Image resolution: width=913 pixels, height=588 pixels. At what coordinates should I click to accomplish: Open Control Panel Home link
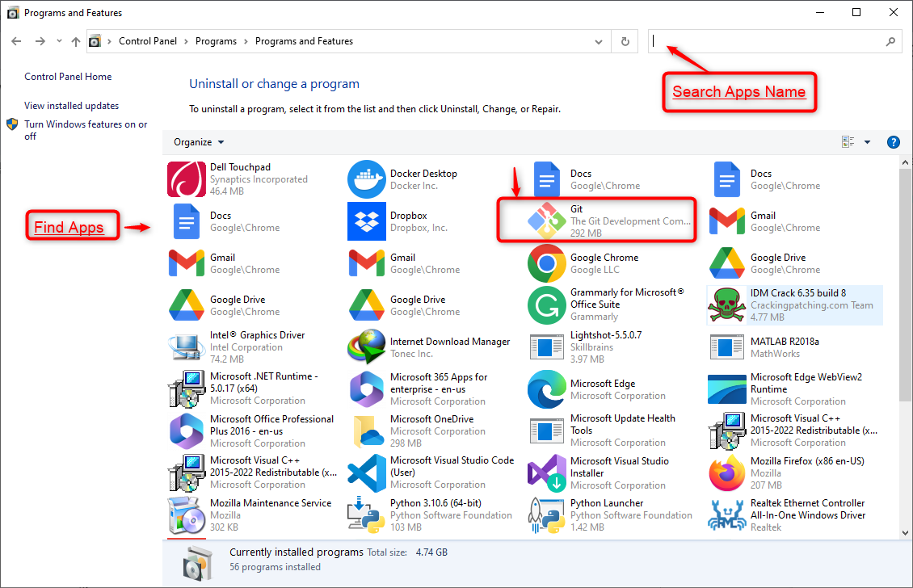[68, 77]
